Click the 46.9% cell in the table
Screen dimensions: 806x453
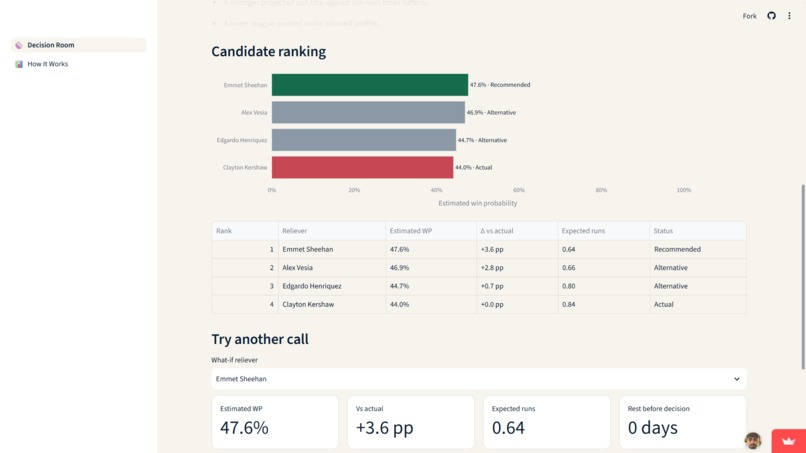[x=431, y=268]
